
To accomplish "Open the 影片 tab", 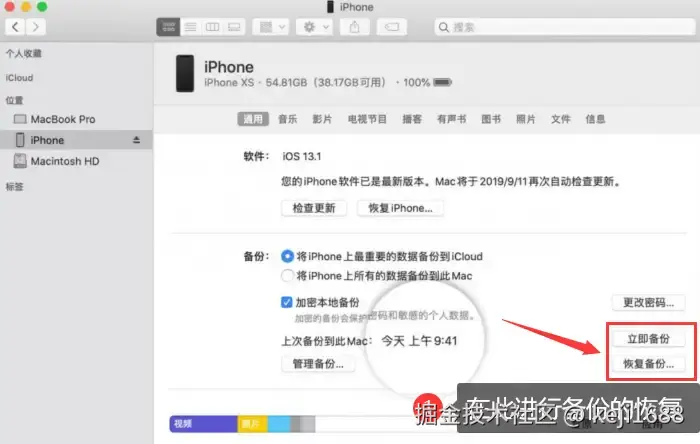I will tap(322, 119).
